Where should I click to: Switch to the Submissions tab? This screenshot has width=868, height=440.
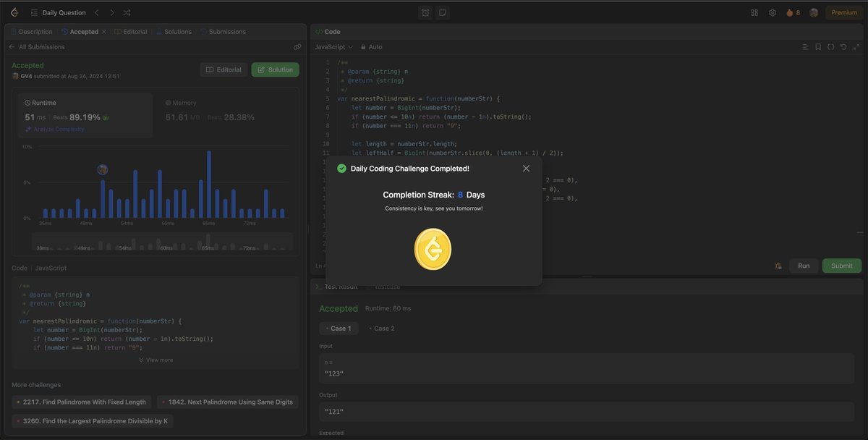224,32
